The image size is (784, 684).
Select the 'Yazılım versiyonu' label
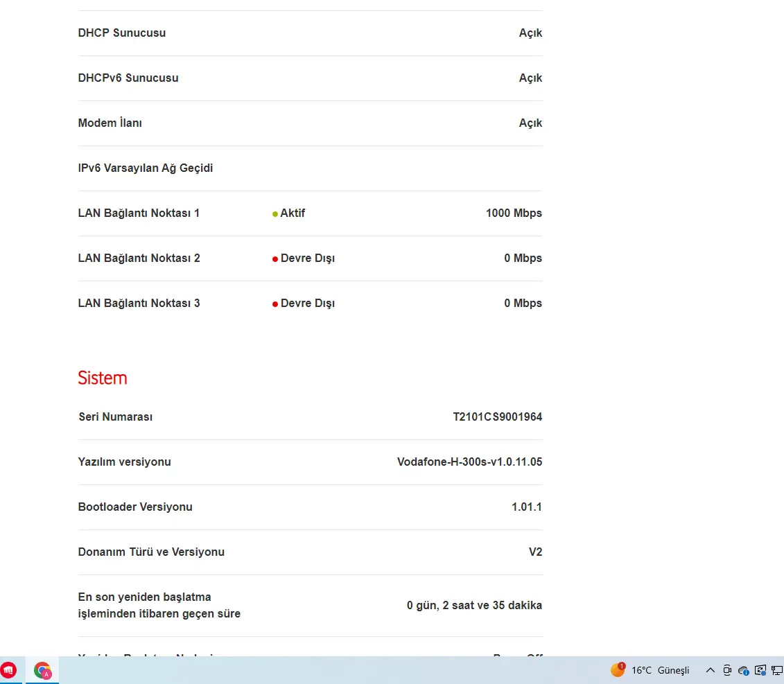coord(125,462)
